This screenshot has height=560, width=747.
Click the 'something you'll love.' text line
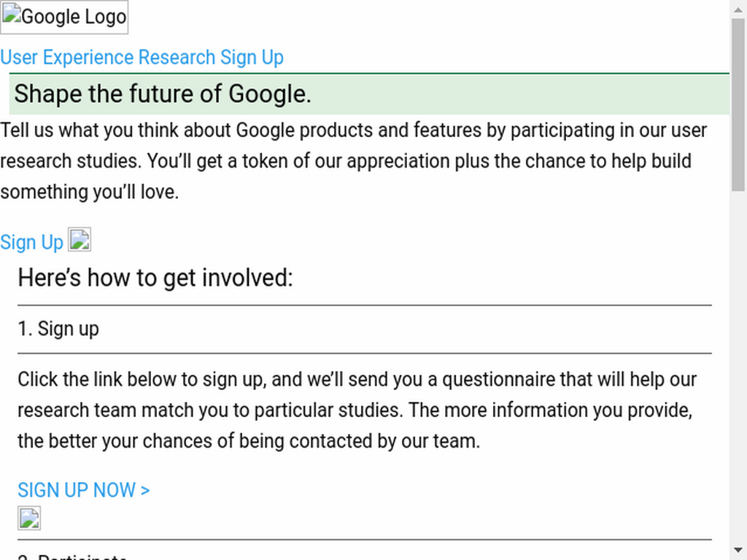click(x=90, y=192)
